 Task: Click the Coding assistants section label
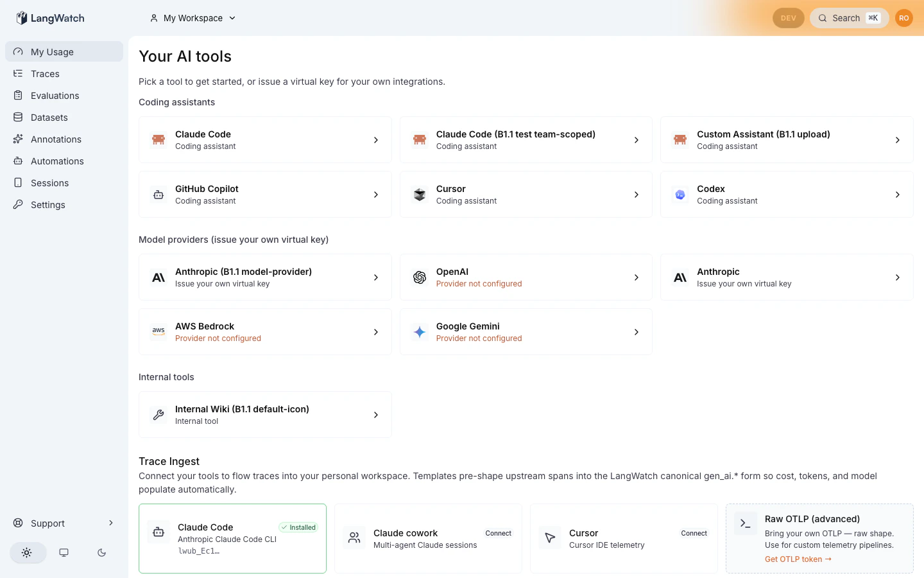tap(177, 102)
